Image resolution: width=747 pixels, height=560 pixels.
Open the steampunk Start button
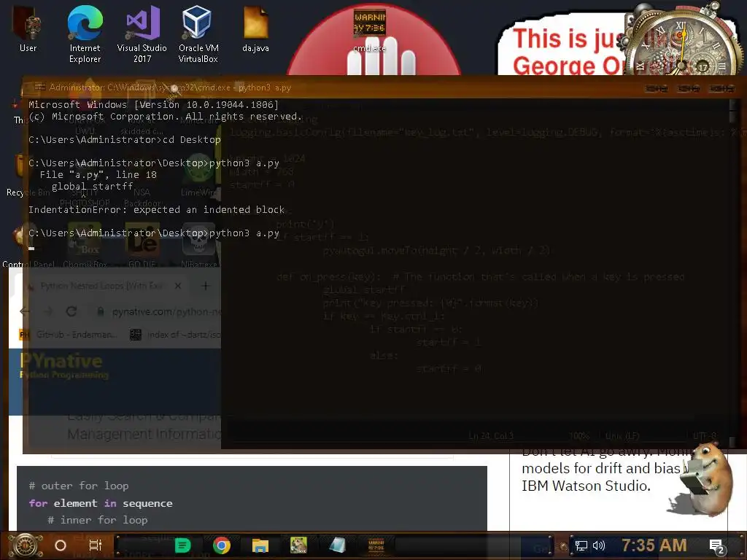click(25, 545)
